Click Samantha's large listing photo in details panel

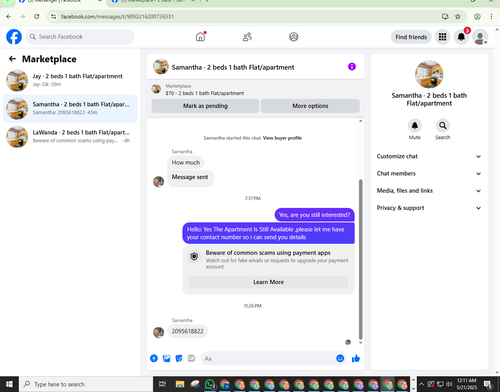coord(429,74)
